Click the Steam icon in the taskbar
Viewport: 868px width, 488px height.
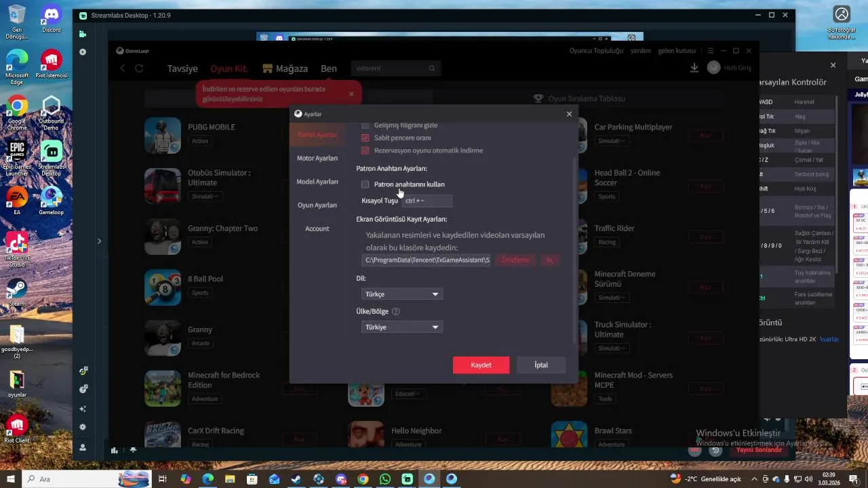coord(296,479)
